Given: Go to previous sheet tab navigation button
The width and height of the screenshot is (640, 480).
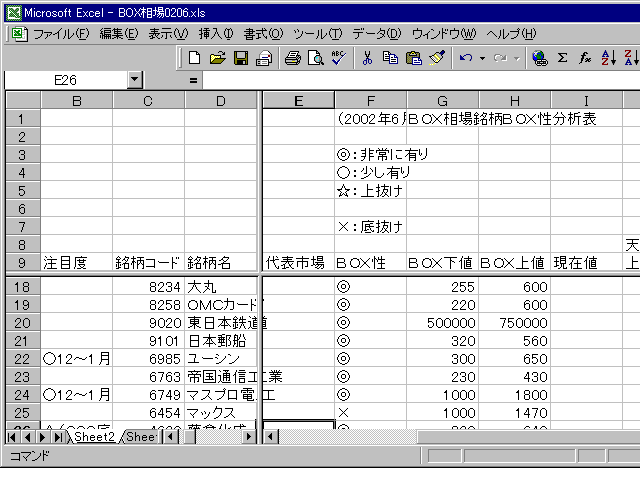Looking at the screenshot, I should pyautogui.click(x=27, y=437).
